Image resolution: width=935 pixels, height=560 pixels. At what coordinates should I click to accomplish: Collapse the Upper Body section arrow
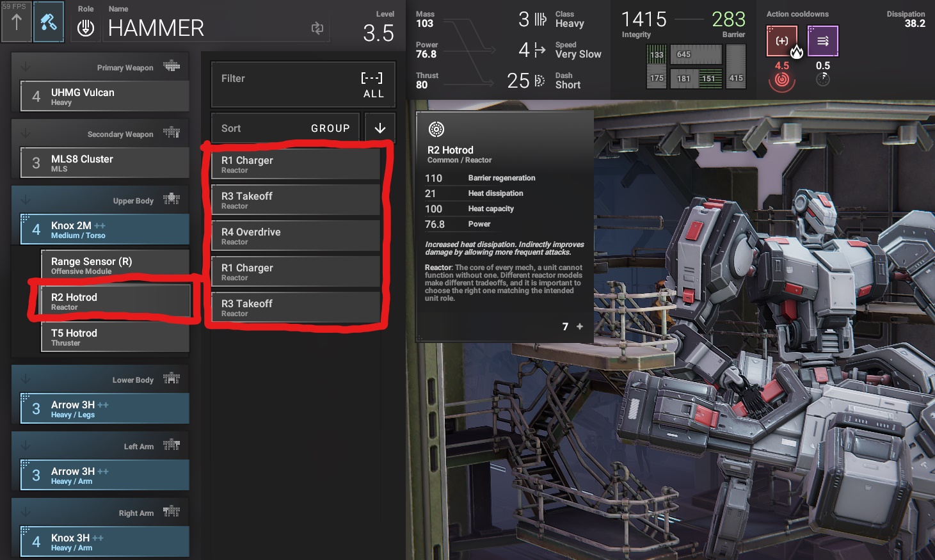pyautogui.click(x=26, y=199)
